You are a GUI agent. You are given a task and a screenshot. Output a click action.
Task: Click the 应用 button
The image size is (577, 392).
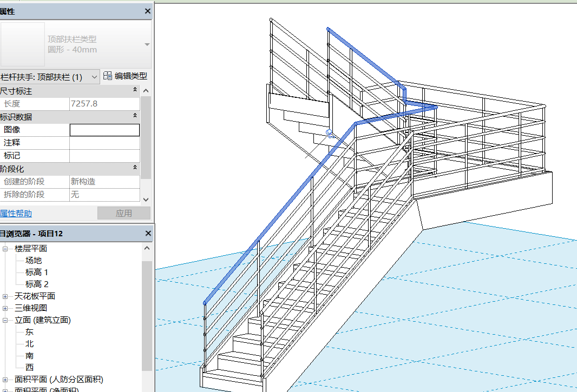[123, 213]
